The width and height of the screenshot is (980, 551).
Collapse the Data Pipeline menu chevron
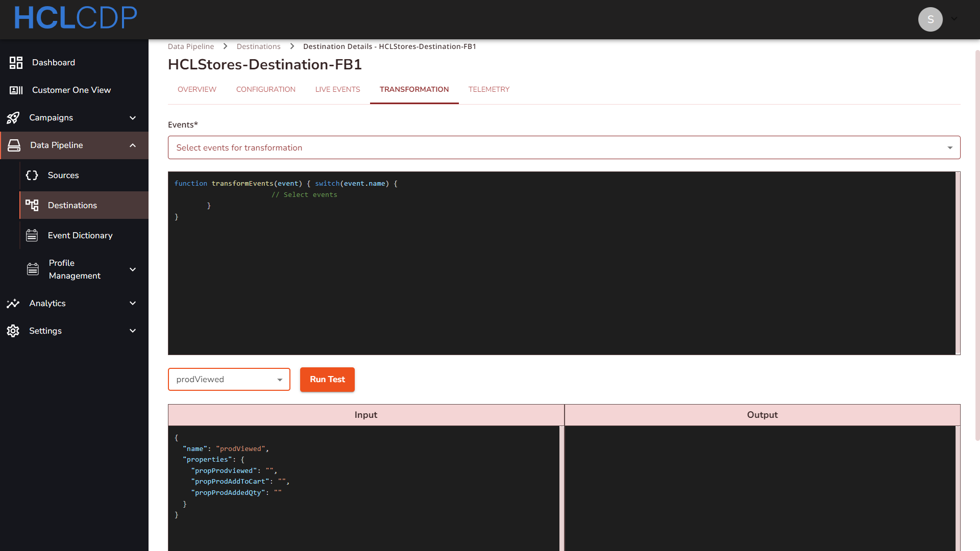coord(133,145)
